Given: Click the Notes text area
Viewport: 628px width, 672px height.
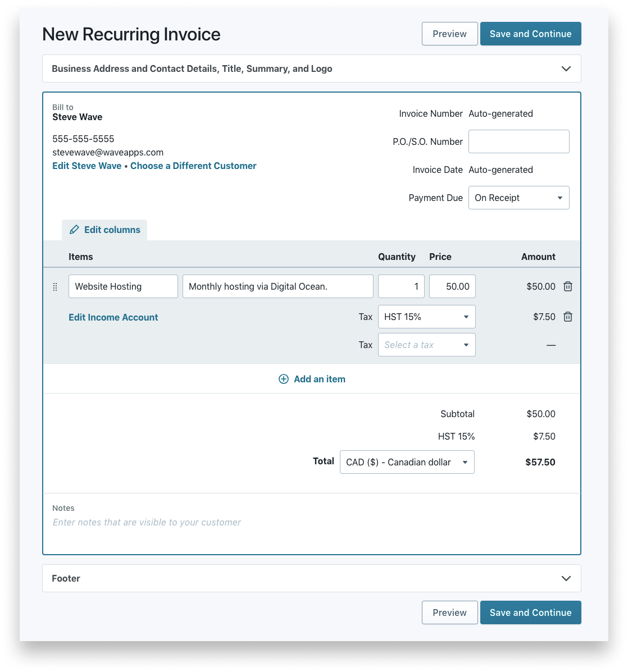Looking at the screenshot, I should pyautogui.click(x=312, y=523).
